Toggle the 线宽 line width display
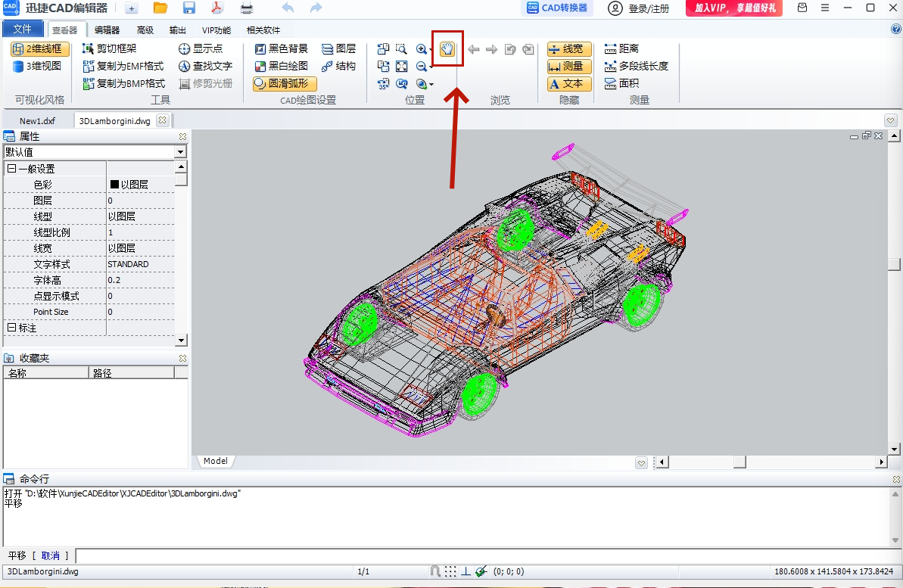Image resolution: width=903 pixels, height=588 pixels. click(569, 49)
